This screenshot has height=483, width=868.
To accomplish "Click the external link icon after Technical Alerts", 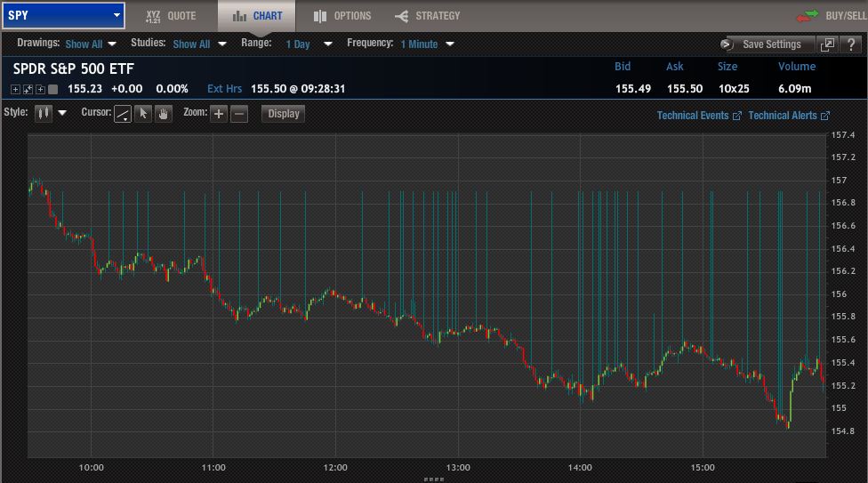I will pyautogui.click(x=824, y=116).
